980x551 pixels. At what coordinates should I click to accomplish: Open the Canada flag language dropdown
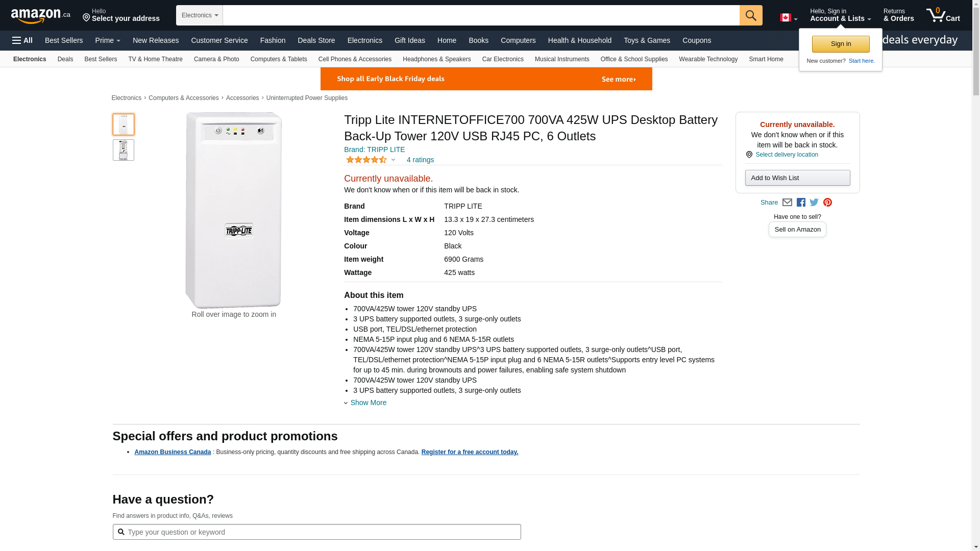coord(788,18)
